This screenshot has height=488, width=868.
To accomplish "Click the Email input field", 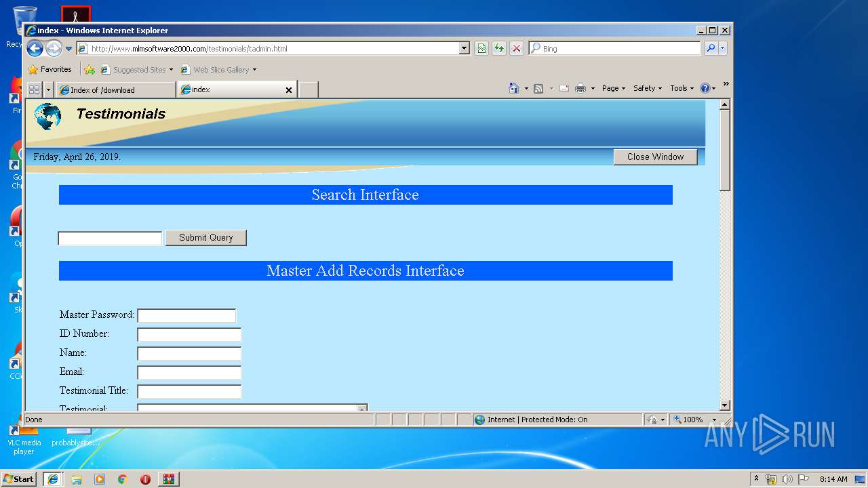I will pyautogui.click(x=189, y=372).
